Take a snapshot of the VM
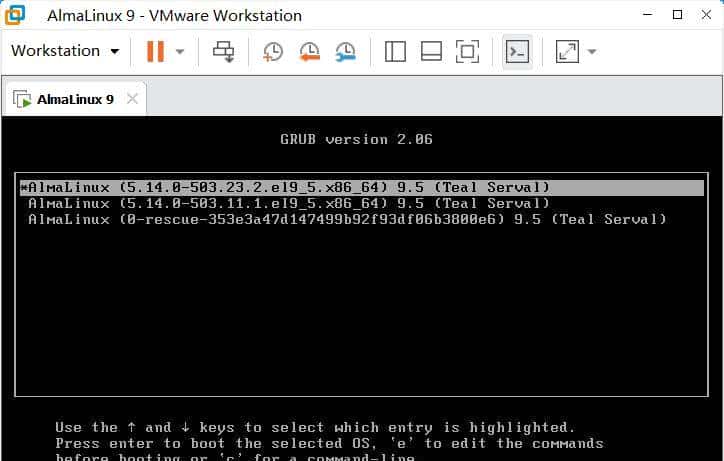This screenshot has height=461, width=724. click(x=273, y=51)
